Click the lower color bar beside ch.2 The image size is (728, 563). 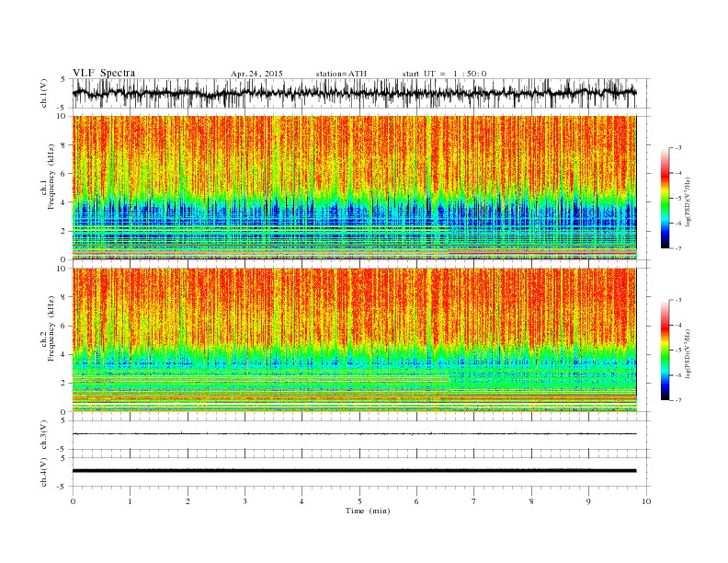[665, 350]
